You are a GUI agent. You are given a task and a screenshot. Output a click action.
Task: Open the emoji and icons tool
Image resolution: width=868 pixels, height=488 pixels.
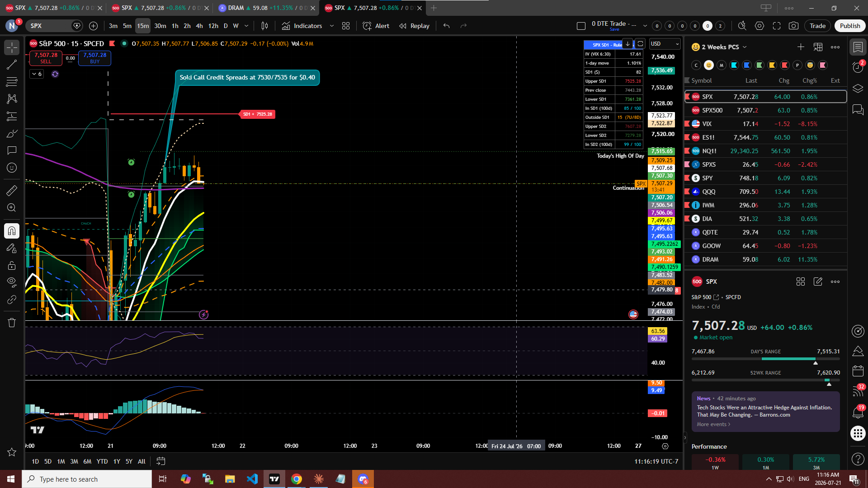point(12,168)
